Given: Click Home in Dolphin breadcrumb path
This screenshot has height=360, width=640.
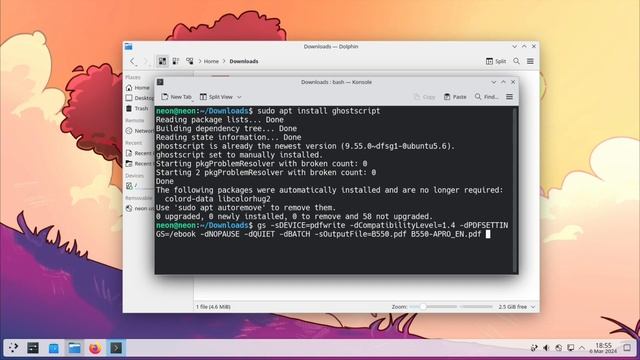Looking at the screenshot, I should (211, 61).
